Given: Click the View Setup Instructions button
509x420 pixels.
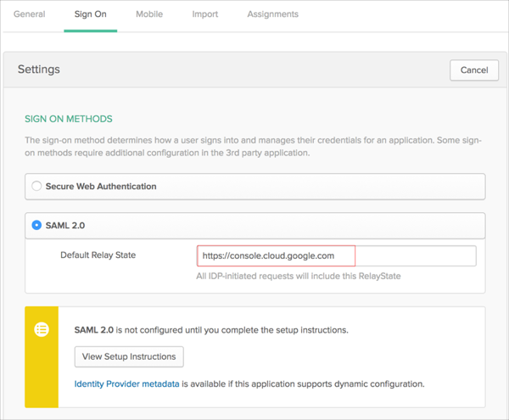Looking at the screenshot, I should (x=129, y=356).
